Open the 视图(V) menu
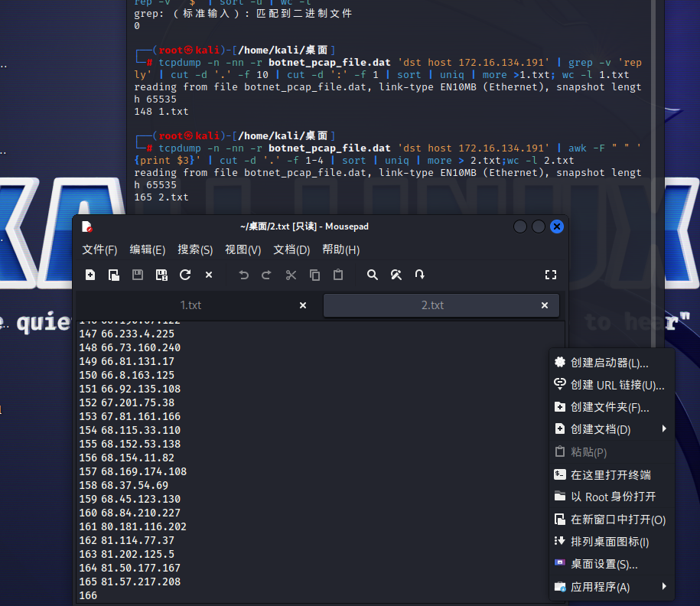Viewport: 700px width, 606px height. click(x=243, y=249)
